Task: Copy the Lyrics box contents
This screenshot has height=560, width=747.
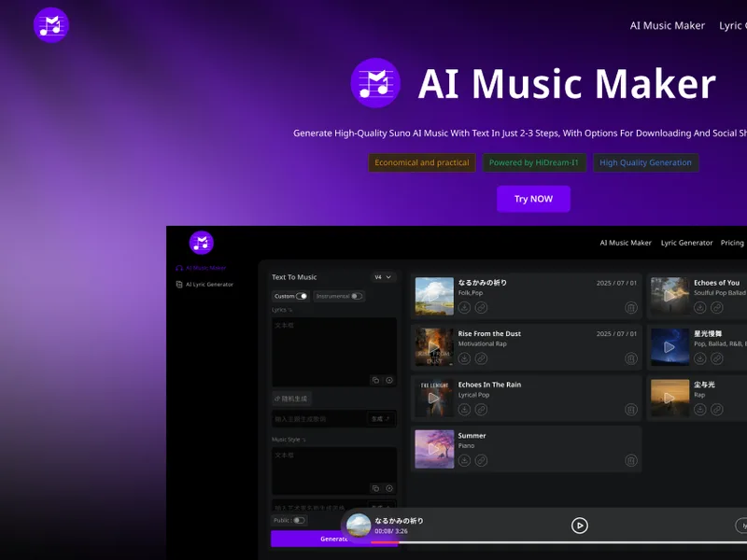Action: pyautogui.click(x=375, y=380)
